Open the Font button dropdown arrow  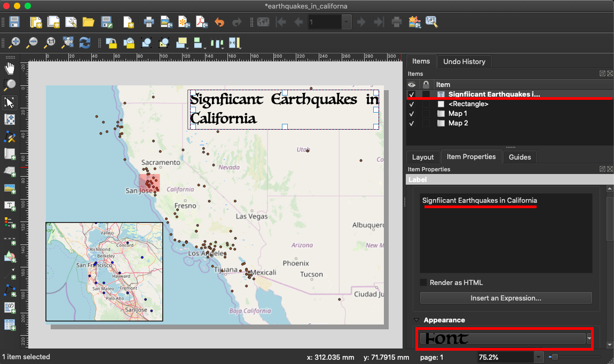(589, 338)
